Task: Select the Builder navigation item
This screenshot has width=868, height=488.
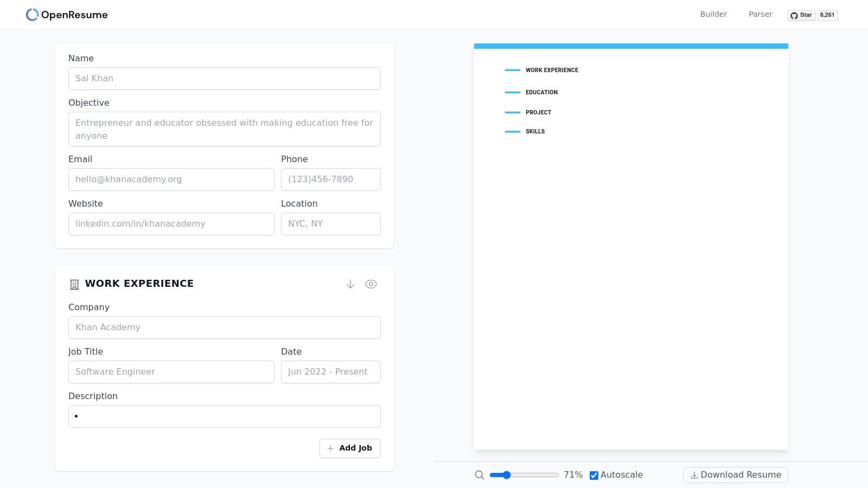Action: pyautogui.click(x=713, y=14)
